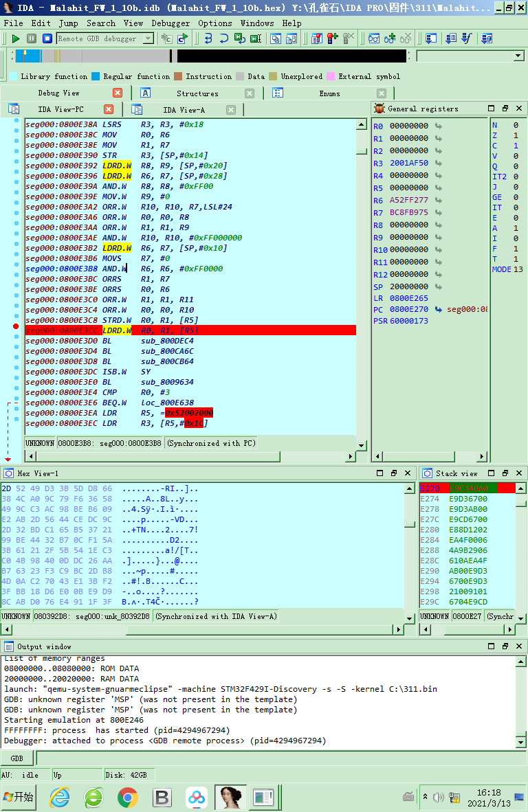Click Hex View scroll up arrow
Screen dimensions: 528x812
pyautogui.click(x=409, y=488)
